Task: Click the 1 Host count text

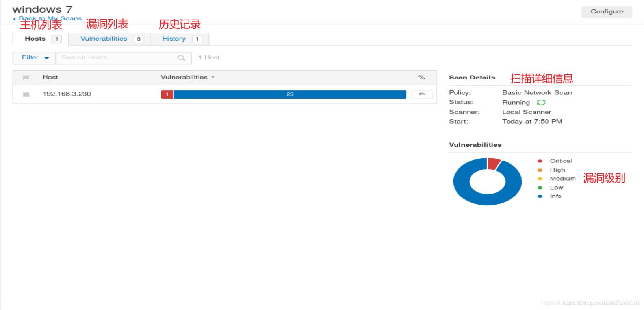Action: [209, 57]
